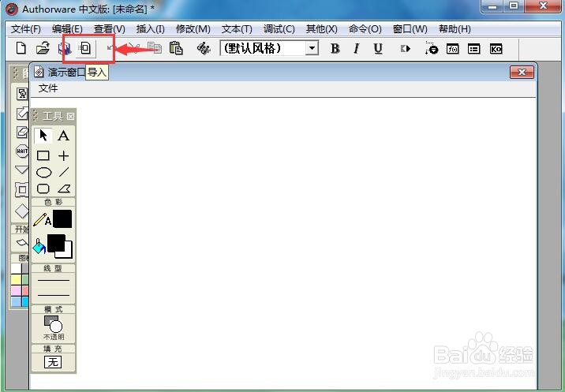
Task: Open the 命令(O) menu
Action: 365,29
